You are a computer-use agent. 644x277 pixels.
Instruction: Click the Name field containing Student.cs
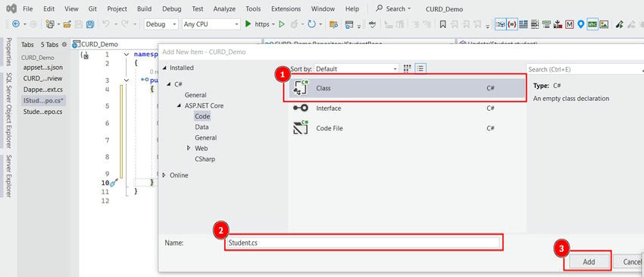click(364, 243)
